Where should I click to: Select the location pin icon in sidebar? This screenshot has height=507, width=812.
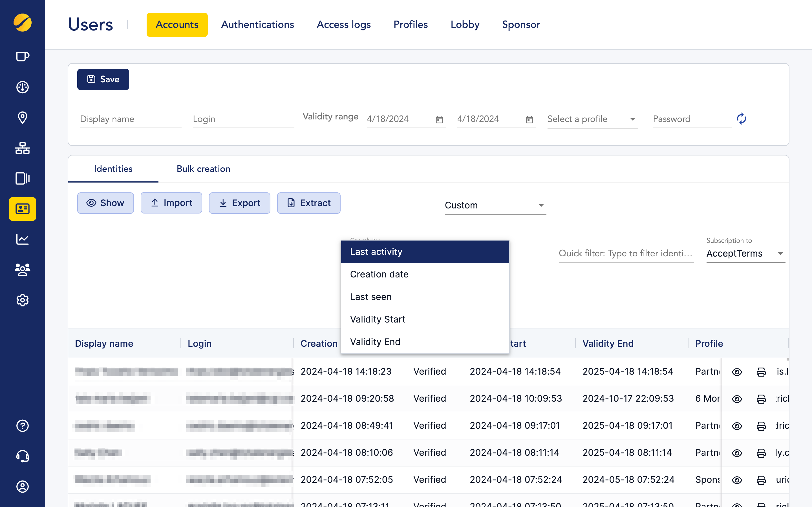point(22,118)
